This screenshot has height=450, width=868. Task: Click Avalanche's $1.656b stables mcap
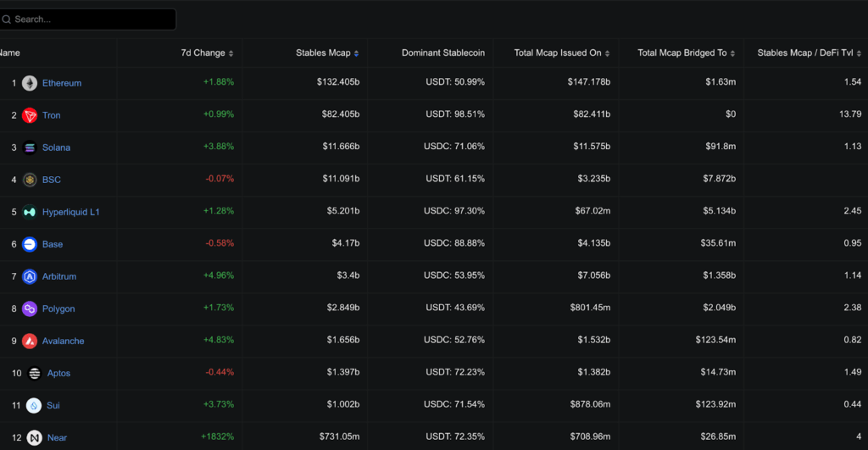pos(343,340)
